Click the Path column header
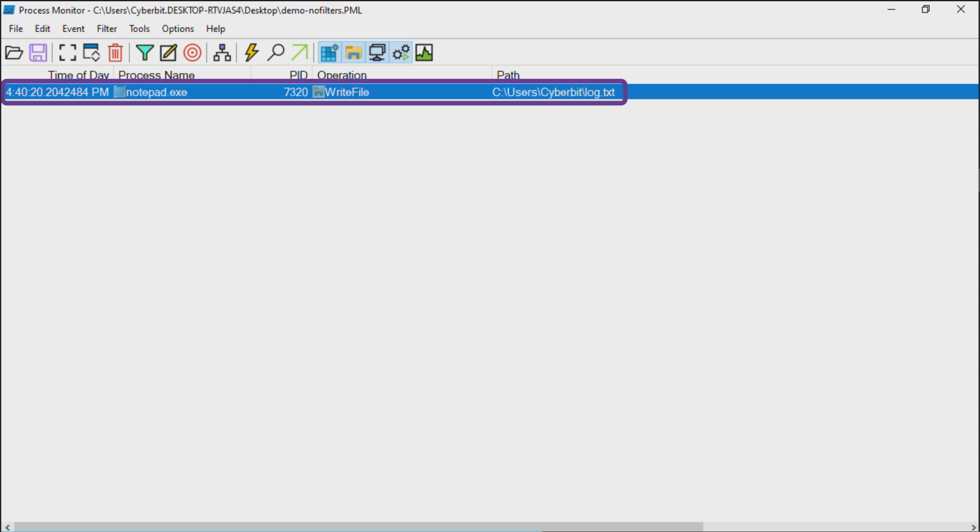Viewport: 980px width, 532px height. click(x=508, y=75)
